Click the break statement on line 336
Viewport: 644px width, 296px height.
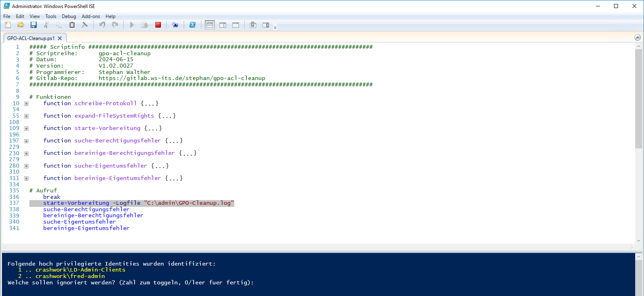tap(52, 197)
